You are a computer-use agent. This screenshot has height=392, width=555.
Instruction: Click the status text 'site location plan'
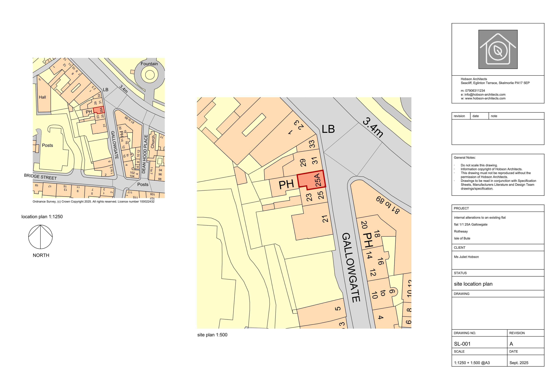[473, 284]
